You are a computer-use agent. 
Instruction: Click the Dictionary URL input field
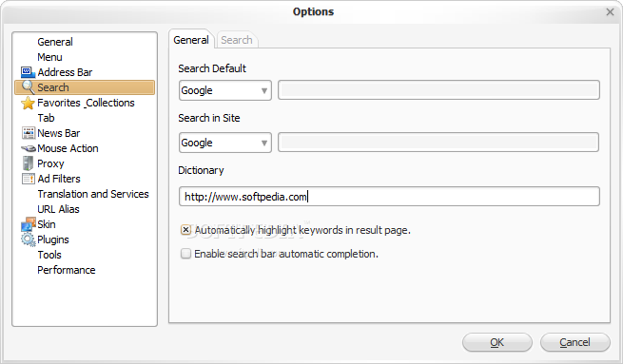(389, 197)
